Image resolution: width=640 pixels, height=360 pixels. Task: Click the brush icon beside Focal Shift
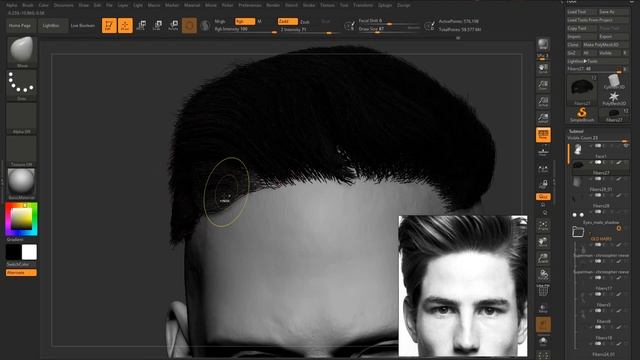click(349, 26)
